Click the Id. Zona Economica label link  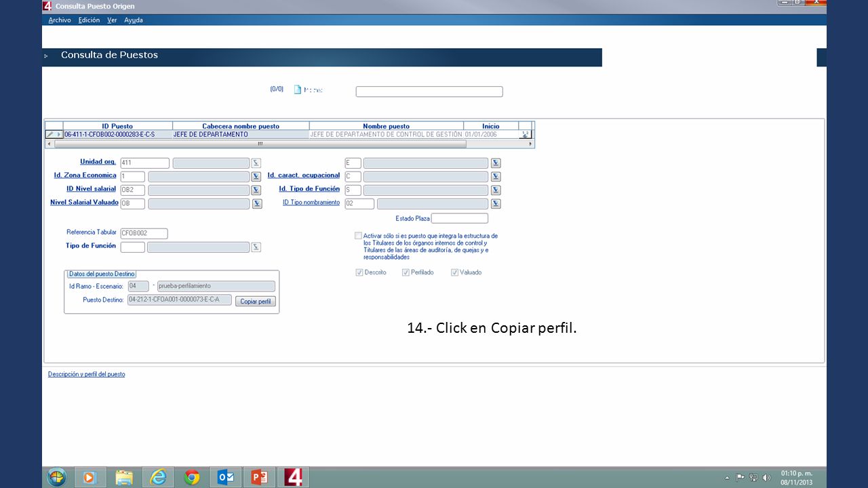[x=85, y=176]
